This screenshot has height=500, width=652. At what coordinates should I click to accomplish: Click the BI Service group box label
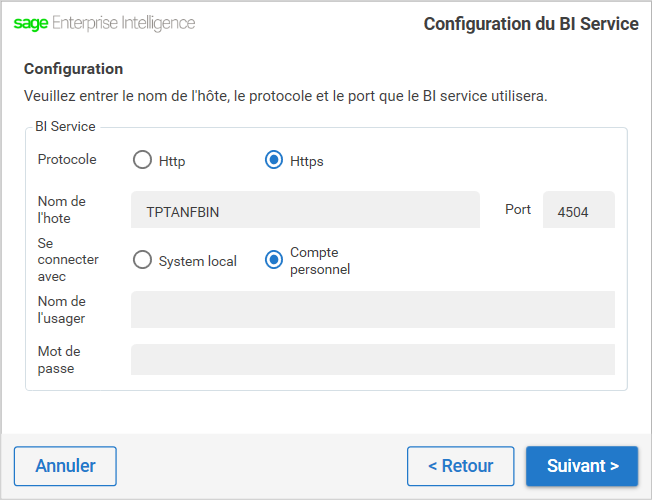click(x=65, y=126)
